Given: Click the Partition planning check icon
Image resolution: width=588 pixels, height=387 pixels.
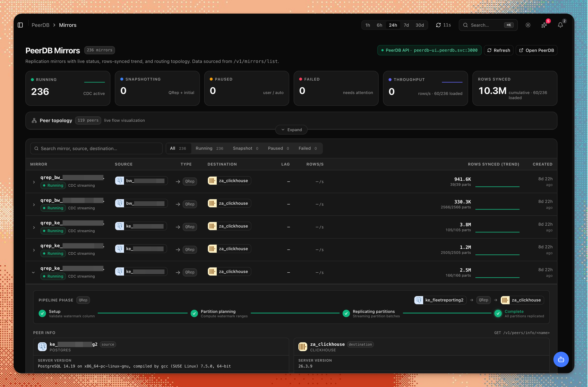Looking at the screenshot, I should point(194,313).
